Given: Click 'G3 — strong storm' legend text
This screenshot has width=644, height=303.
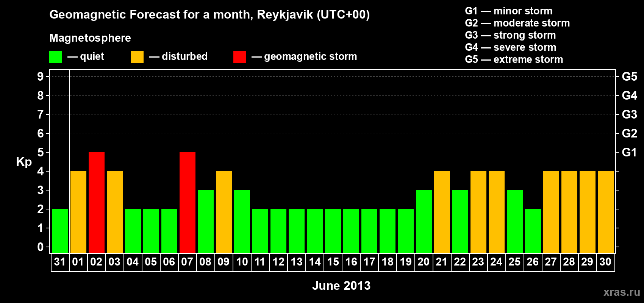Looking at the screenshot, I should 510,35.
